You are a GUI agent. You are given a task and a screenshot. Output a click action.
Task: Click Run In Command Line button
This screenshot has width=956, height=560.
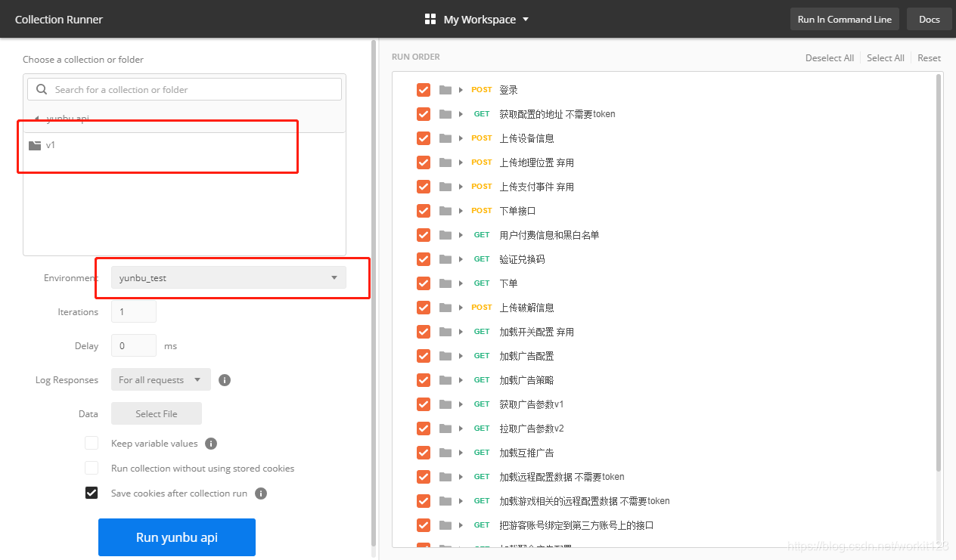tap(844, 20)
